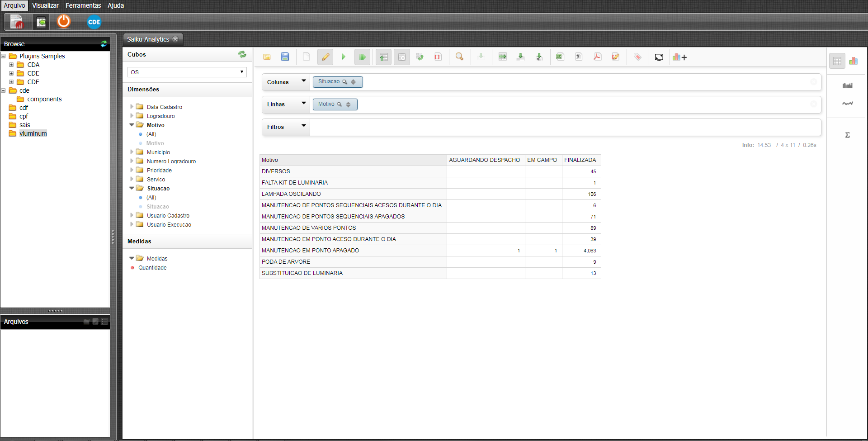This screenshot has width=868, height=441.
Task: Launch the blue CDE editor icon
Action: point(94,22)
